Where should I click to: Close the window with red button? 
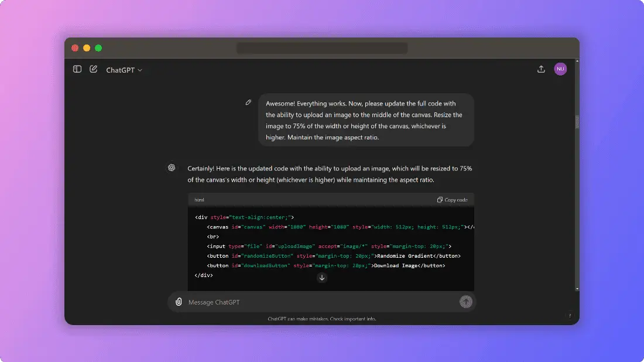click(75, 48)
